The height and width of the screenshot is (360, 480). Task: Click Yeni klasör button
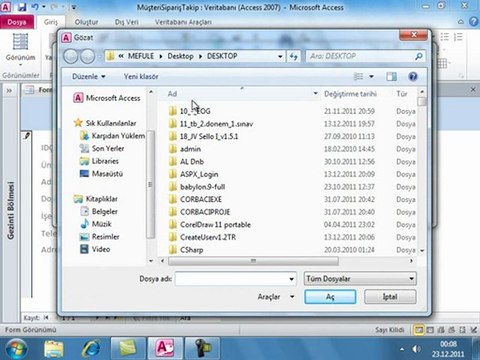point(141,77)
